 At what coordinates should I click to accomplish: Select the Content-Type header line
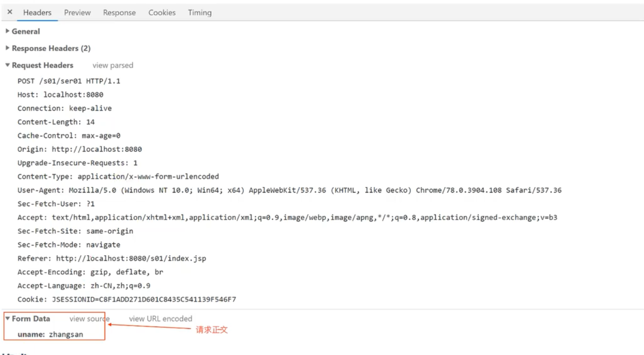[x=118, y=177]
